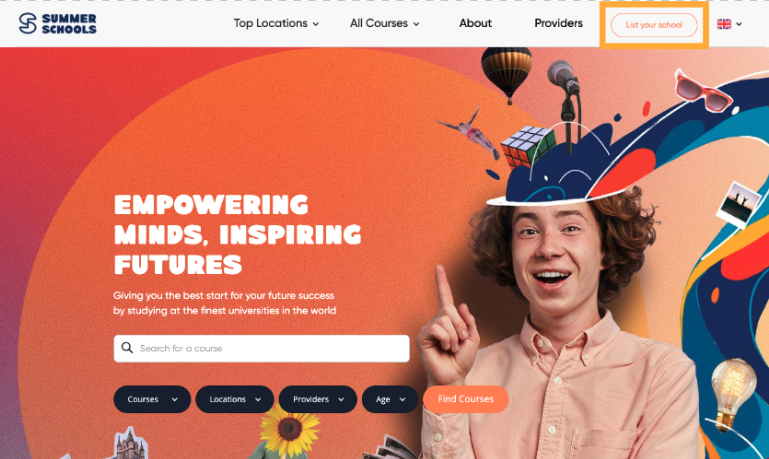
Task: Open the About page
Action: click(x=475, y=23)
